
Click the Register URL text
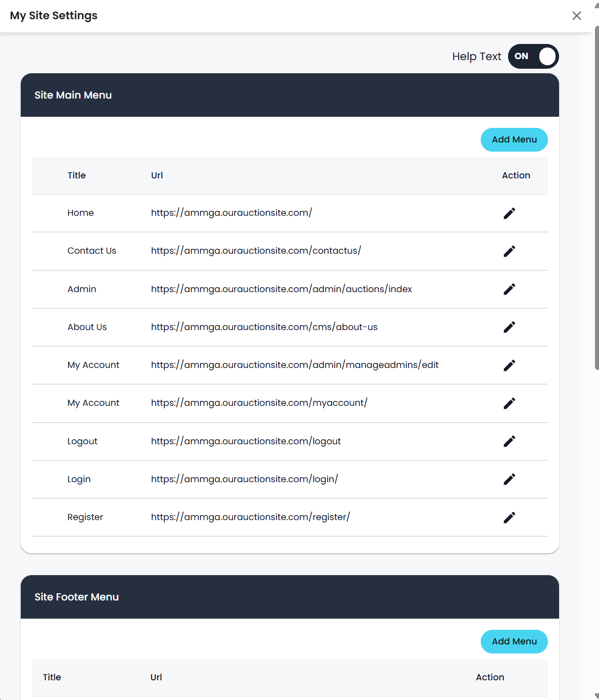(x=250, y=517)
